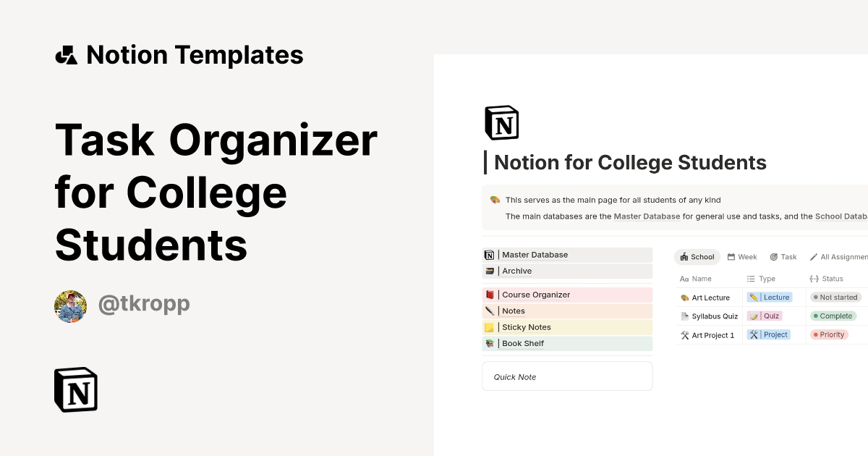Click the sticky note icon on Sticky Notes

click(x=490, y=327)
